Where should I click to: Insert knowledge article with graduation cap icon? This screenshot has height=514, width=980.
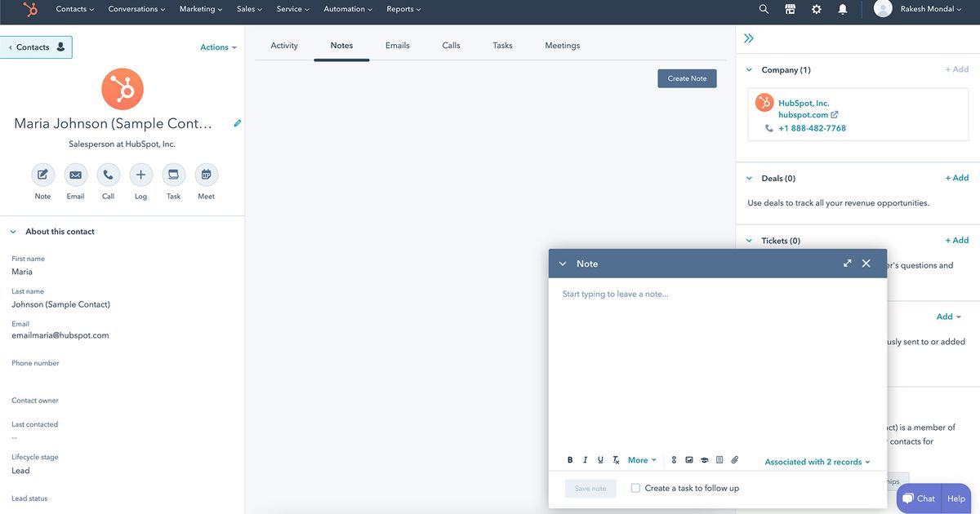[704, 460]
